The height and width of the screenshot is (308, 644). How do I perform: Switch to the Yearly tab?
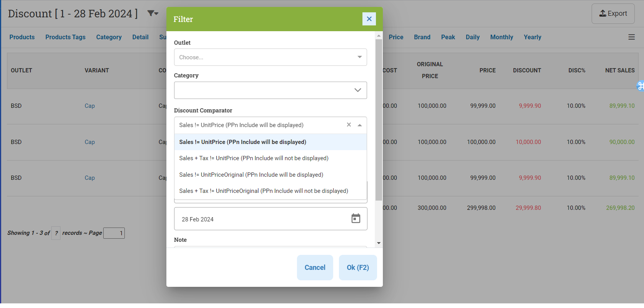coord(532,37)
